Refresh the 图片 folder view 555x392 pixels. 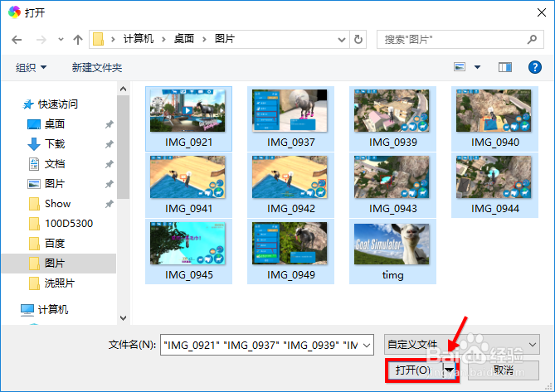(358, 39)
